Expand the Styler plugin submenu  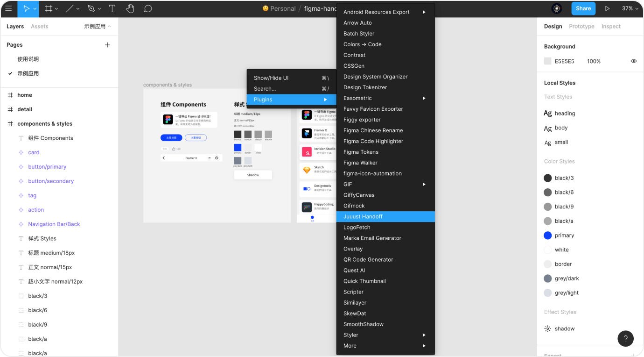[x=424, y=335]
